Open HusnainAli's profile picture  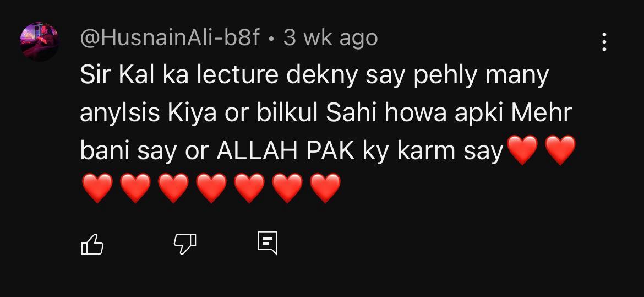(40, 41)
